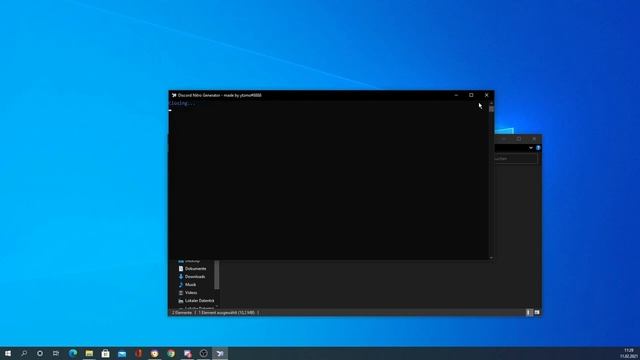Click the console scroll up arrow

(x=491, y=103)
